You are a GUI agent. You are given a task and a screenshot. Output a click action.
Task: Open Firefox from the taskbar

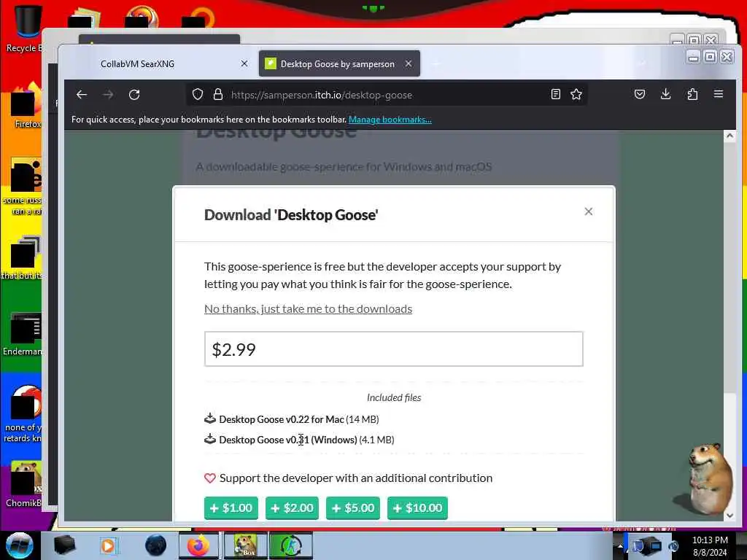(x=198, y=545)
